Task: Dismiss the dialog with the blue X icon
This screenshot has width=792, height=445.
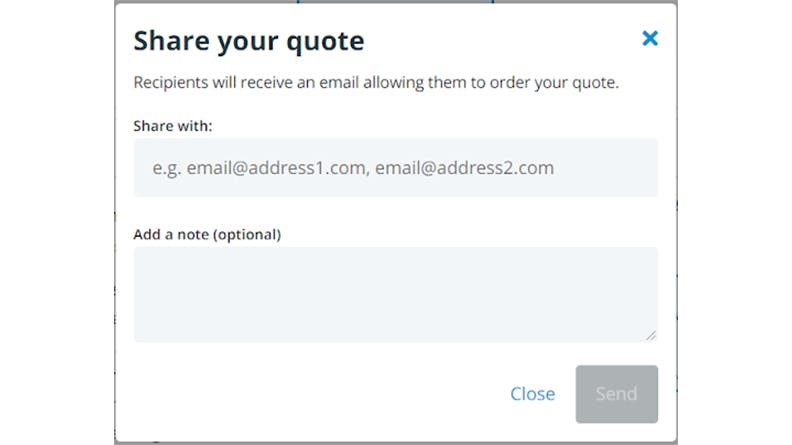Action: [x=650, y=39]
